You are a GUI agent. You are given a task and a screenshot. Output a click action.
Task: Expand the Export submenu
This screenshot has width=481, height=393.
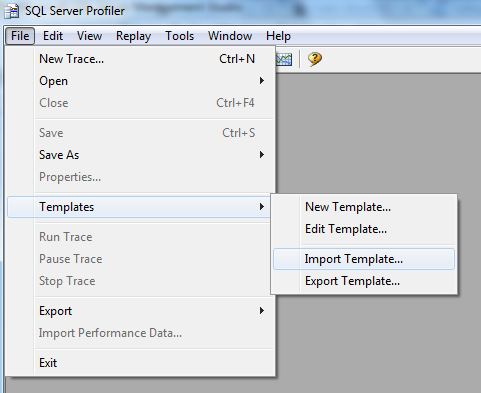tap(140, 311)
